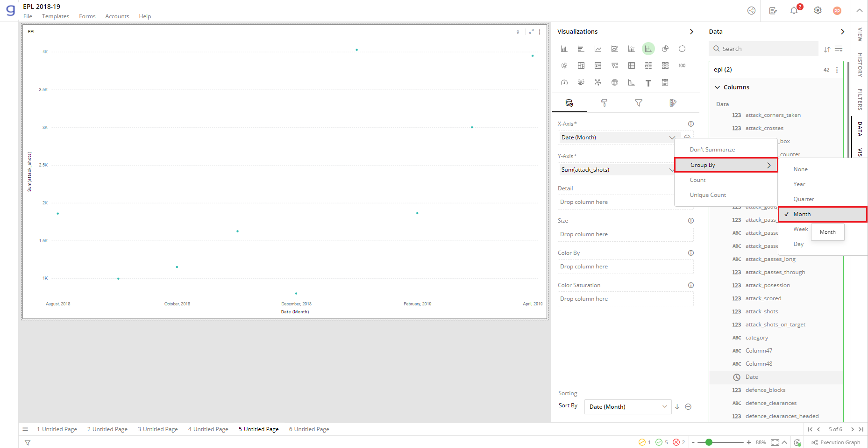Select the calendar visualization icon
Screen dimensions: 868x448
(x=665, y=82)
